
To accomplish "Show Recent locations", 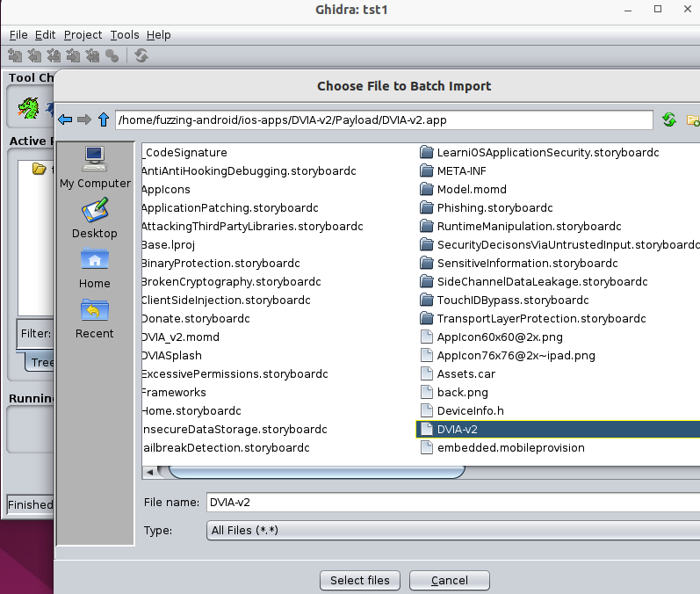I will (x=95, y=318).
